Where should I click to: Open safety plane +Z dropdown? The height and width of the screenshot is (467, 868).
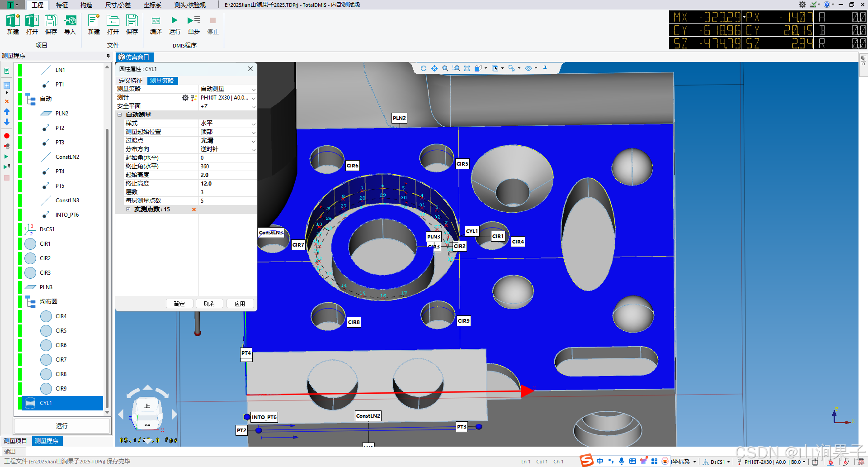tap(253, 106)
